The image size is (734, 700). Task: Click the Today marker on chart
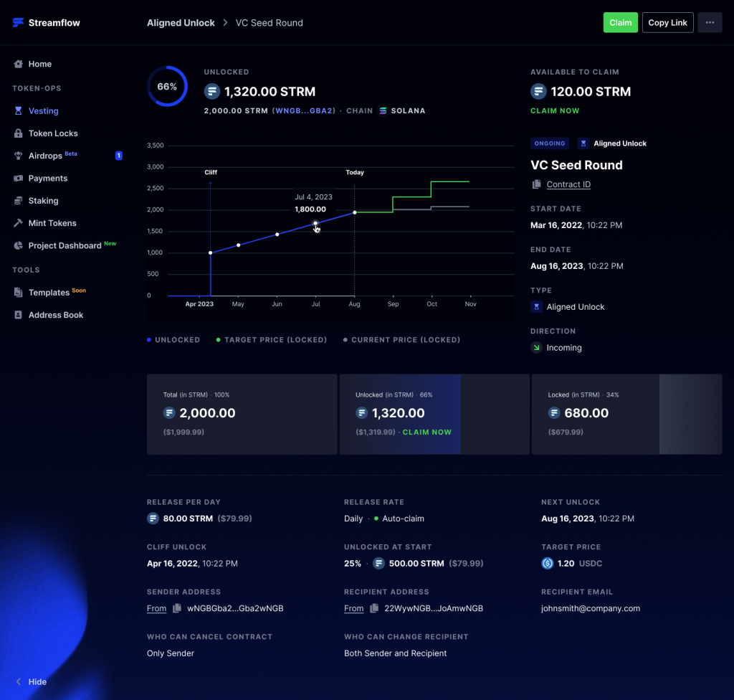pyautogui.click(x=355, y=172)
